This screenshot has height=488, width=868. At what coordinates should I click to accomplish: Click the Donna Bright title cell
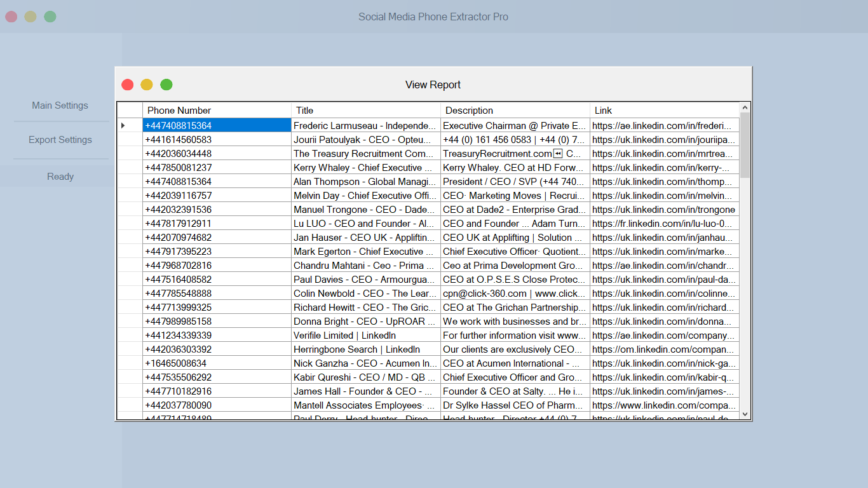366,322
